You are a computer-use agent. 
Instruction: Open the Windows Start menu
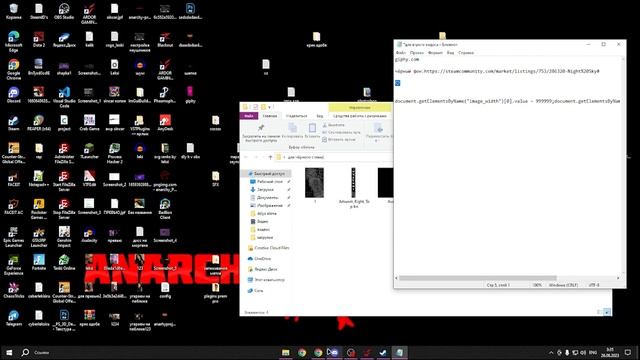click(9, 352)
